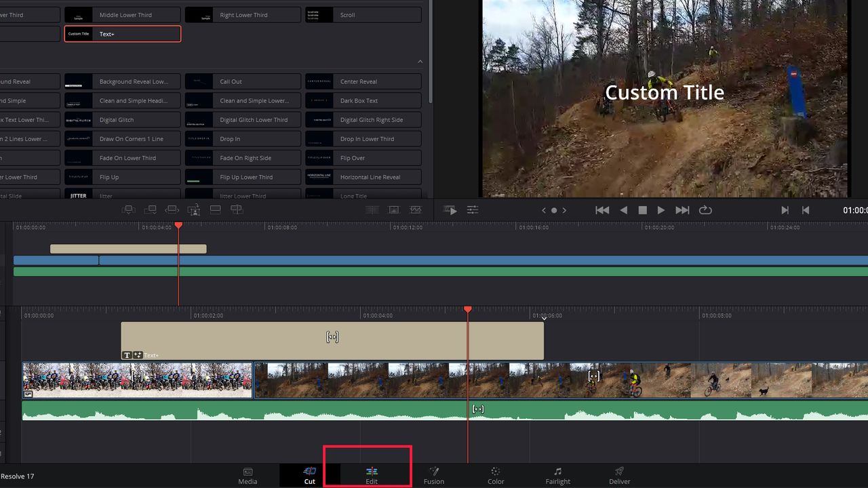
Task: Expand the transition duration marker on Text+ clip
Action: [x=332, y=337]
